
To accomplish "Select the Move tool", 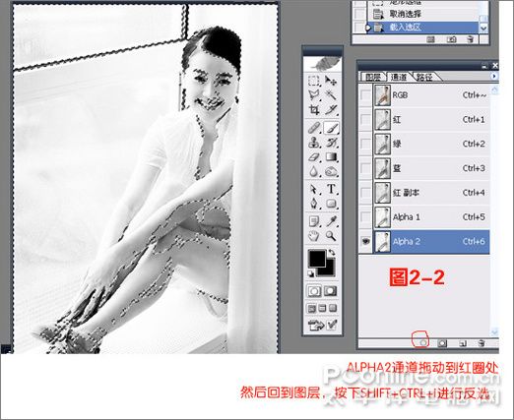I will (x=331, y=81).
